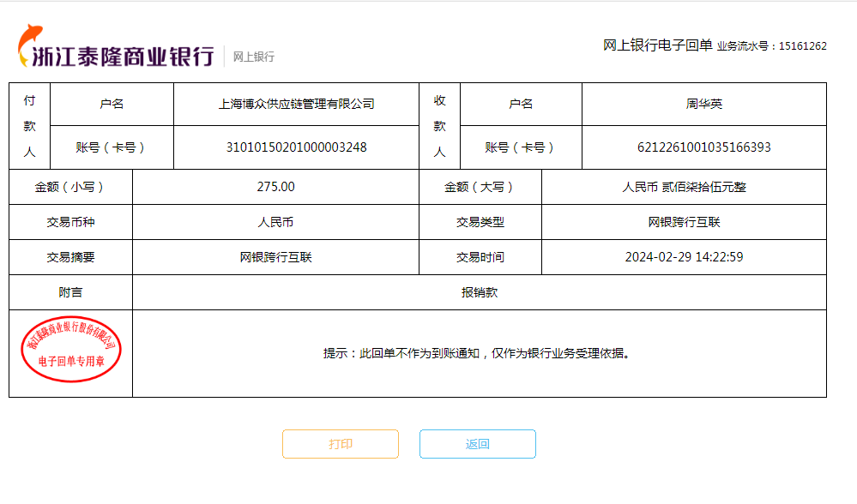Screen dimensions: 857x504
Task: Select payee name 周华英
Action: (704, 104)
